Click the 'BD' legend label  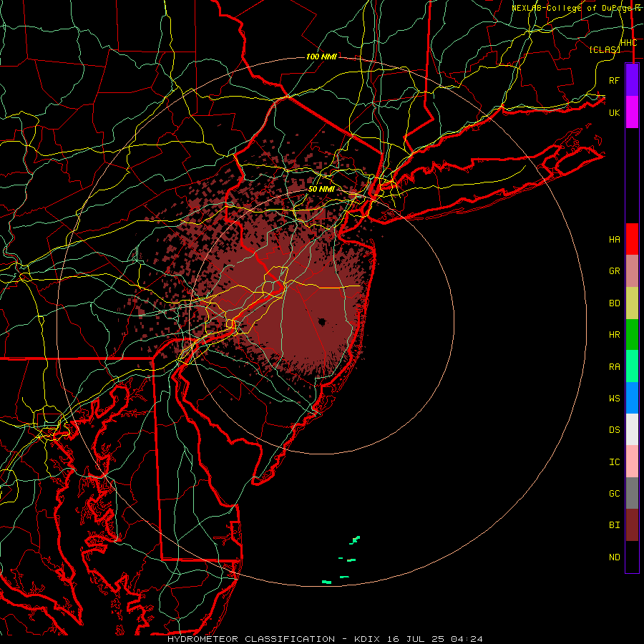tap(615, 303)
